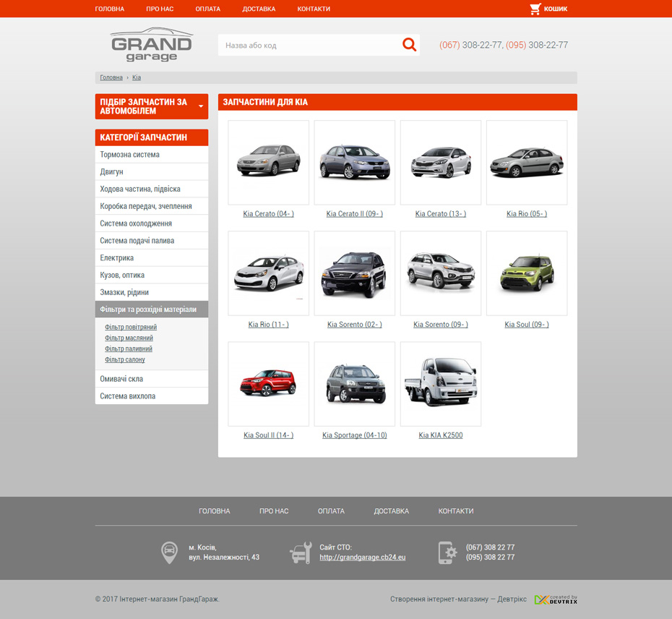Image resolution: width=672 pixels, height=619 pixels.
Task: Open the shopping cart icon
Action: pos(535,9)
